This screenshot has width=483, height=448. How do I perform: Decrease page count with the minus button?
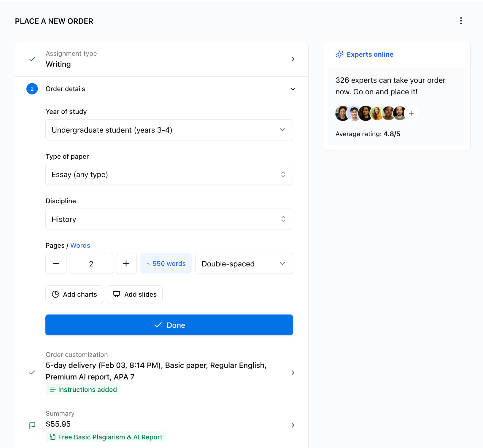pos(56,263)
